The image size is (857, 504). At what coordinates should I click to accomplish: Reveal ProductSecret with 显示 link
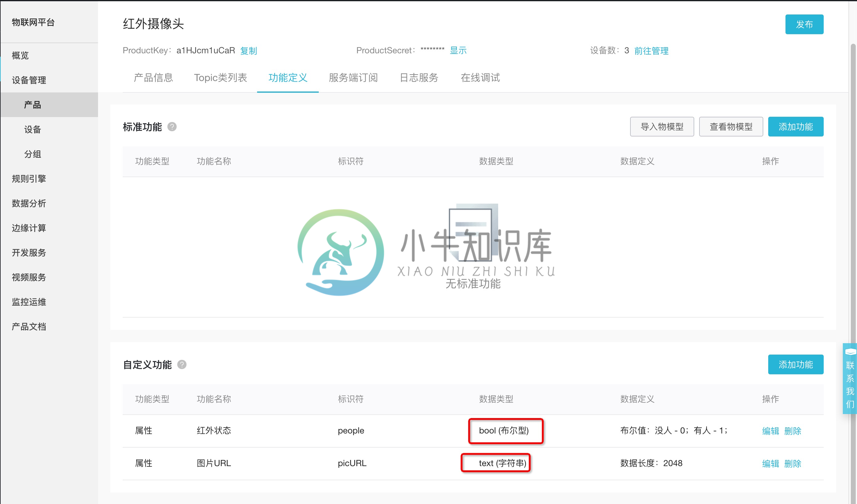(458, 50)
